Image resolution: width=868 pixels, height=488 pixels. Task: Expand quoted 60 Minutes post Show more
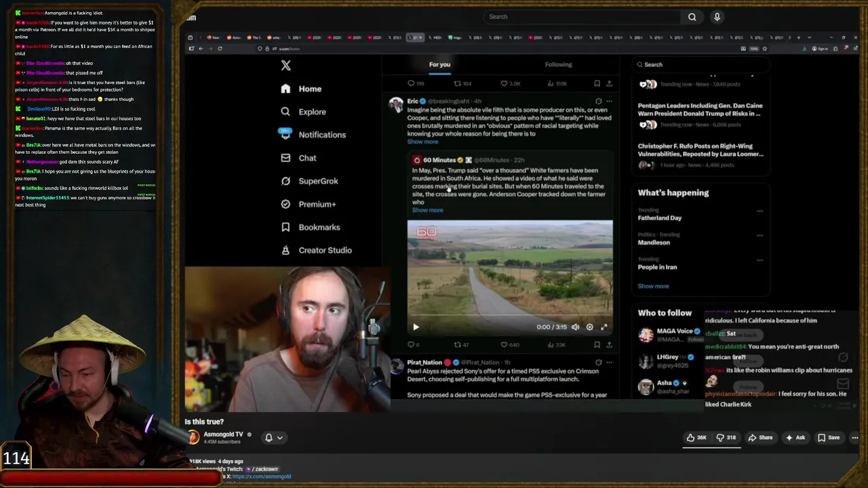427,210
